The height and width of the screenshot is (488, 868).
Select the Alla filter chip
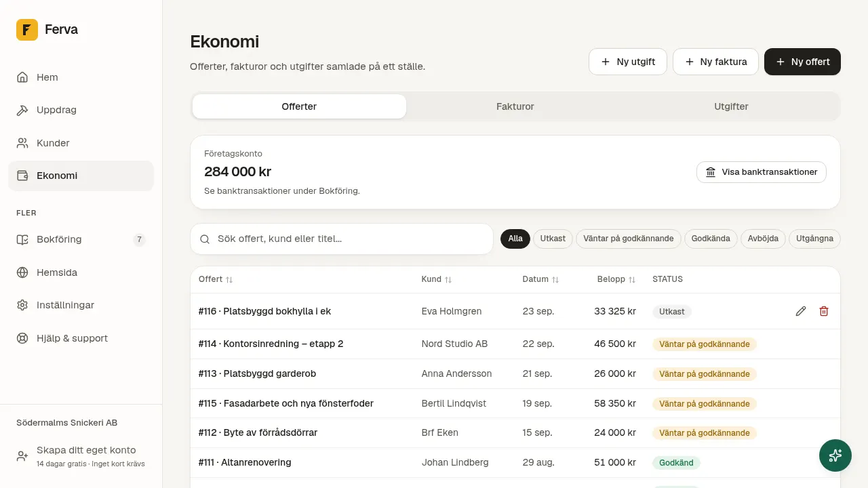515,239
